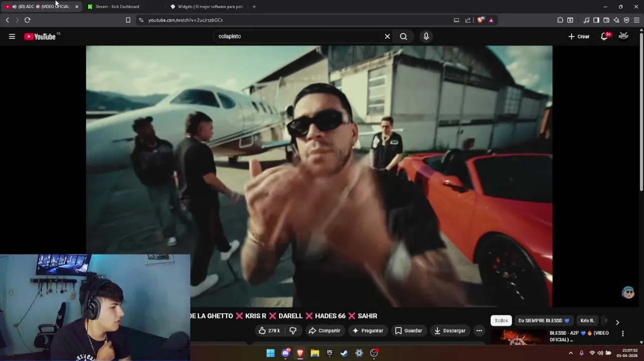Open YouTube notifications bell
644x361 pixels.
[x=604, y=36]
